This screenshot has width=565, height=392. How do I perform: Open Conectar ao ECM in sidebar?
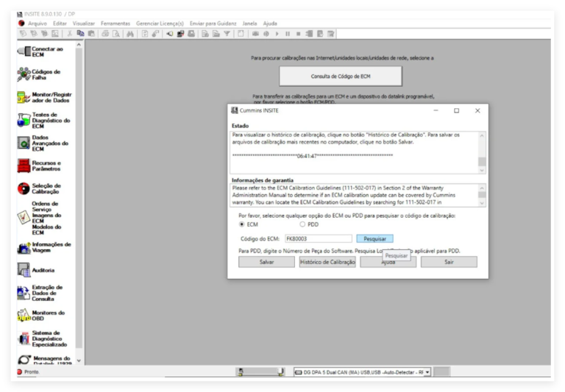(x=40, y=51)
